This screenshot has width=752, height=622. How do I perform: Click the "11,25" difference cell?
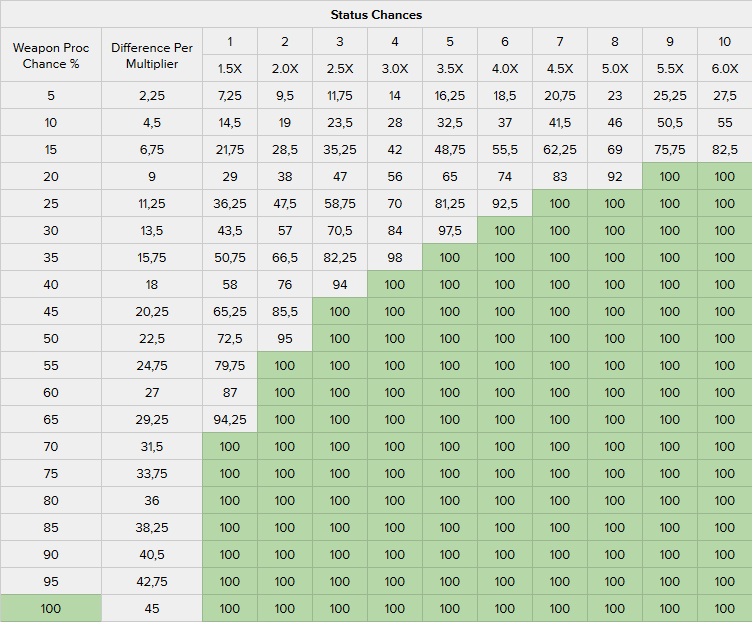click(x=152, y=204)
